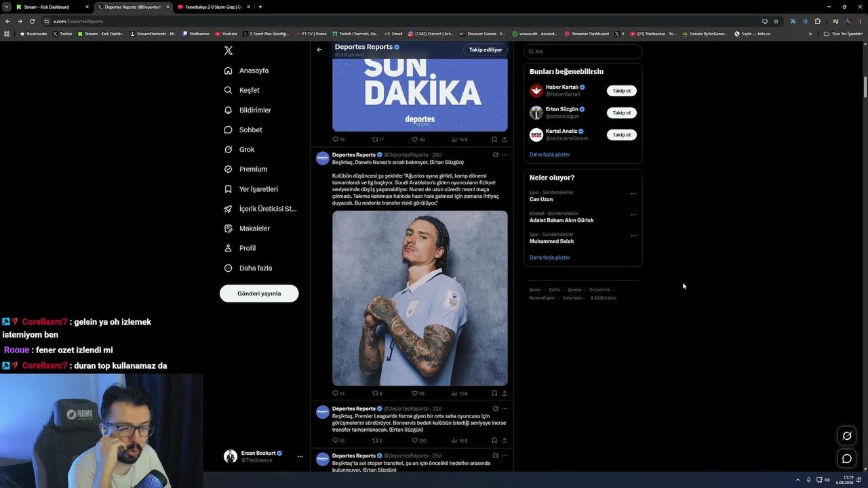Open floating messages chat button

tap(847, 459)
